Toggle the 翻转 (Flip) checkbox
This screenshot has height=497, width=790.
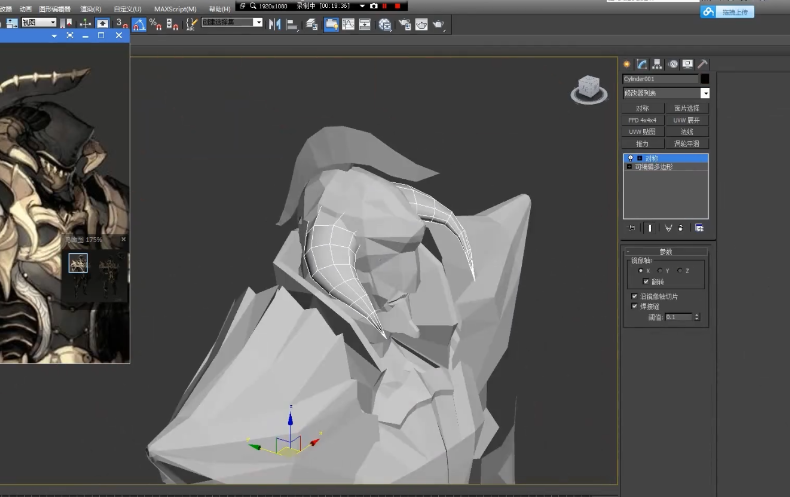point(645,282)
